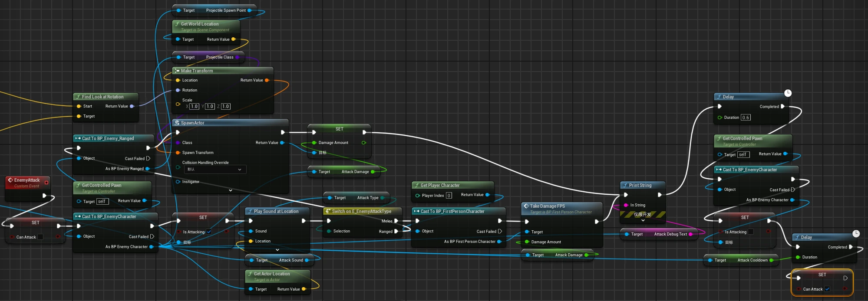Expand the Print String development-only options
868x301 pixels.
tap(643, 220)
